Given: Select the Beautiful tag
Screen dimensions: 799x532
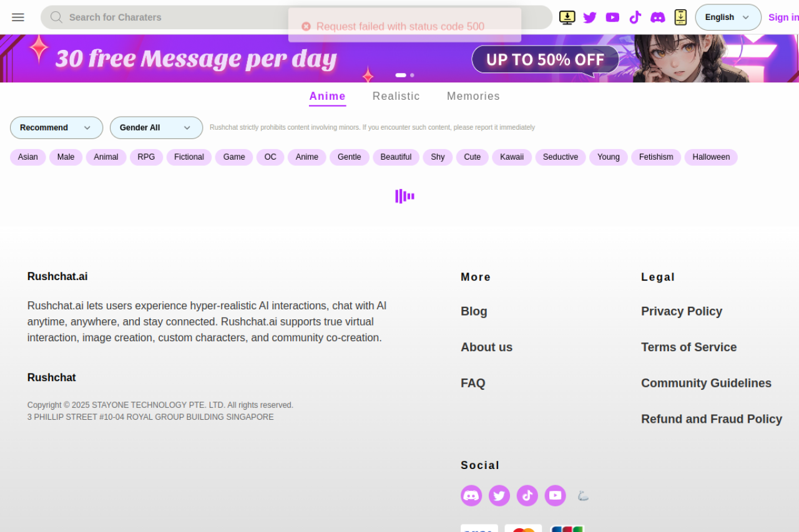Looking at the screenshot, I should (x=396, y=157).
